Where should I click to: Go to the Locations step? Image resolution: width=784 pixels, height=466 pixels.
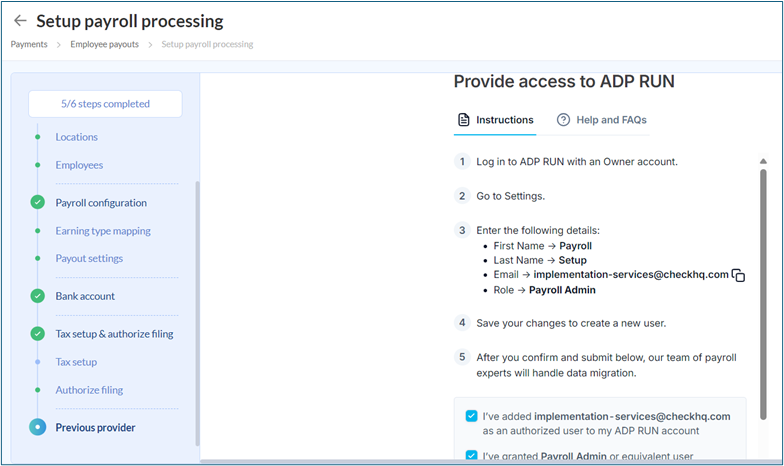tap(76, 137)
